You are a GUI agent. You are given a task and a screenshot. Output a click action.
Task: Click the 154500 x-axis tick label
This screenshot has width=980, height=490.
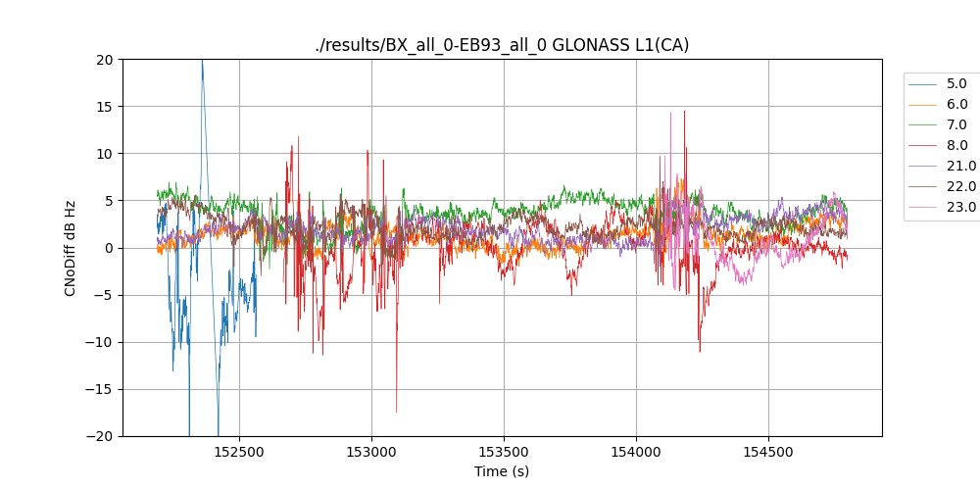click(767, 453)
